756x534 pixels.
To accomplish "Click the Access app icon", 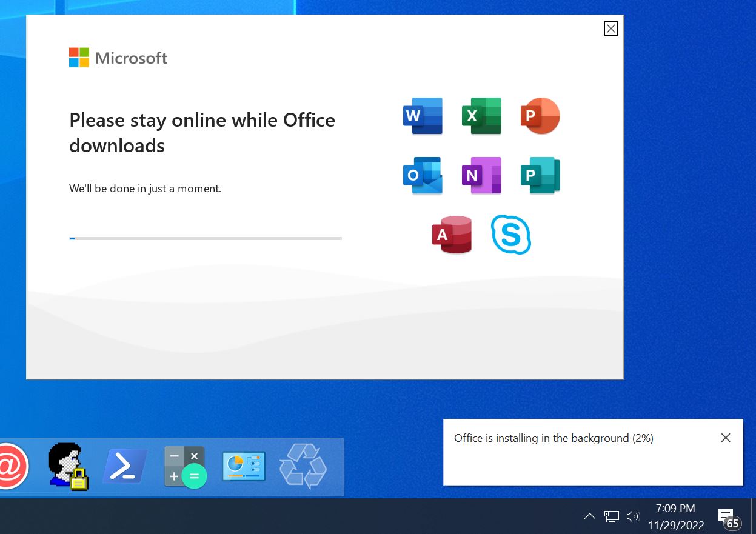I will pos(452,235).
